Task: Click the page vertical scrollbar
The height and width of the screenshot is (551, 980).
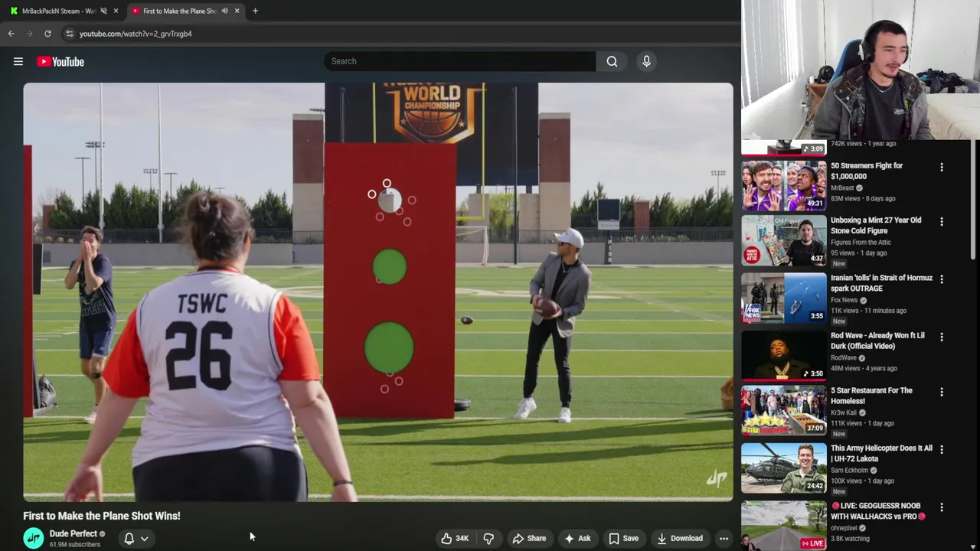Action: point(974,199)
